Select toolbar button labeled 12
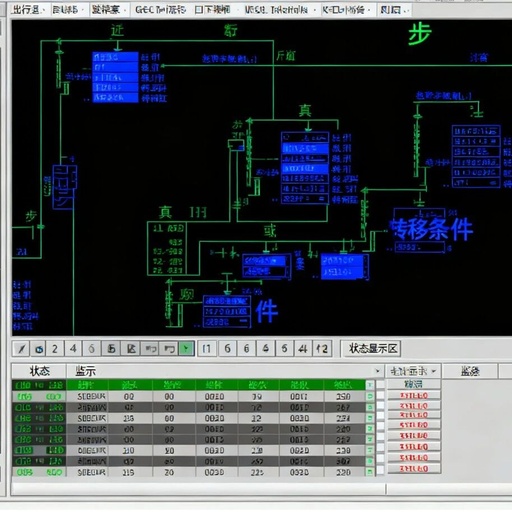This screenshot has height=512, width=512. point(322,349)
